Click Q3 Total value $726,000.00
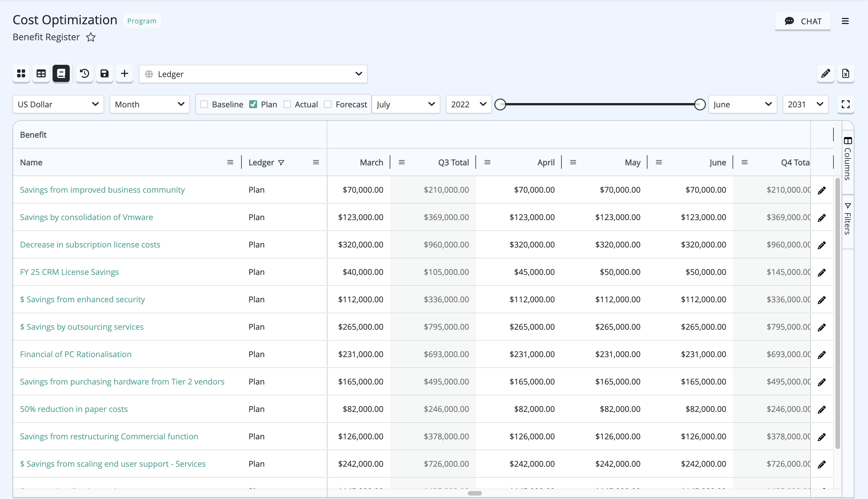 point(446,464)
